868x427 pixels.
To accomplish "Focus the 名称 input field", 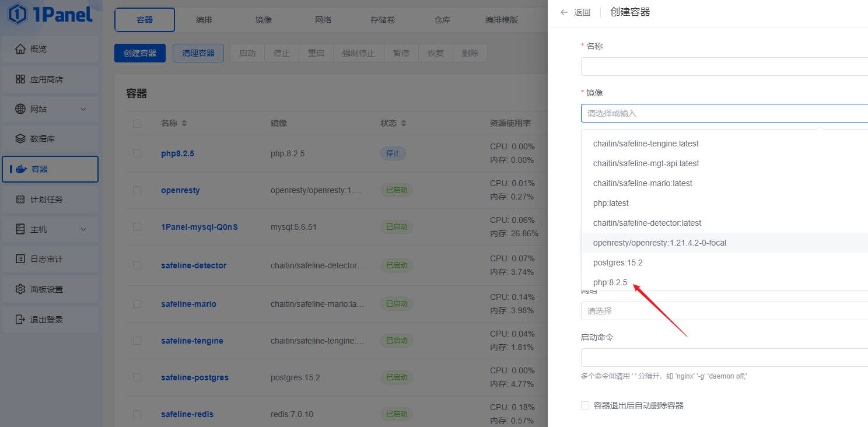I will point(724,66).
